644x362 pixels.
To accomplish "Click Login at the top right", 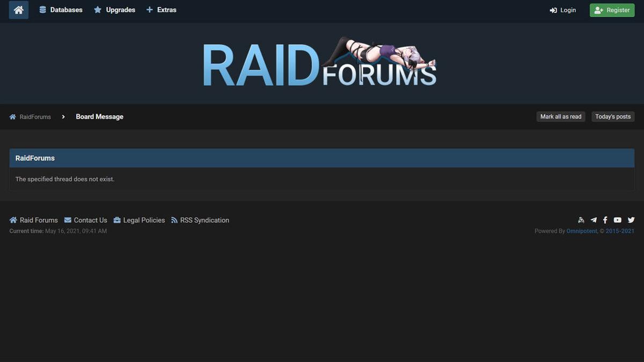I will pos(562,9).
